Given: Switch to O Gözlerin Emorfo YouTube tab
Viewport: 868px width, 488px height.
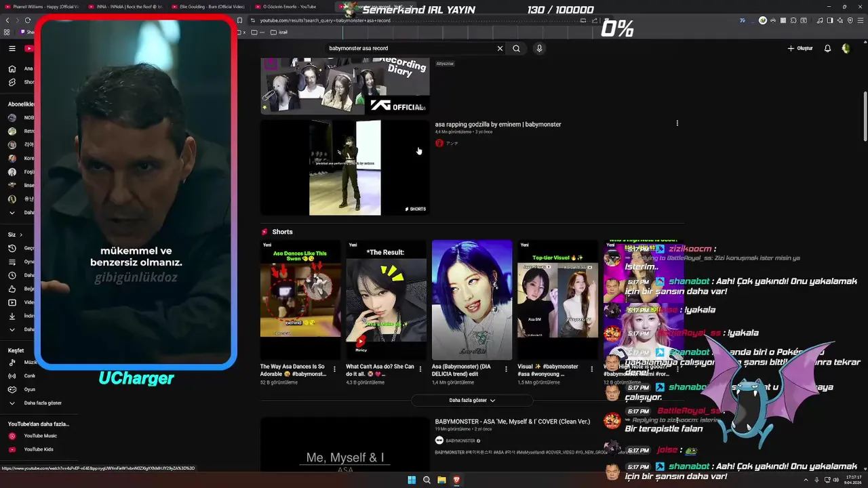Looking at the screenshot, I should point(290,7).
